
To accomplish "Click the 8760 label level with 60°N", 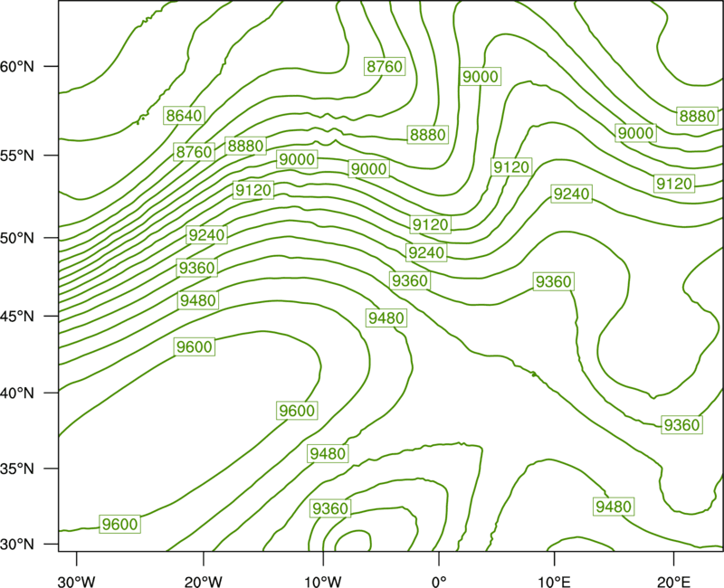I will [x=385, y=66].
